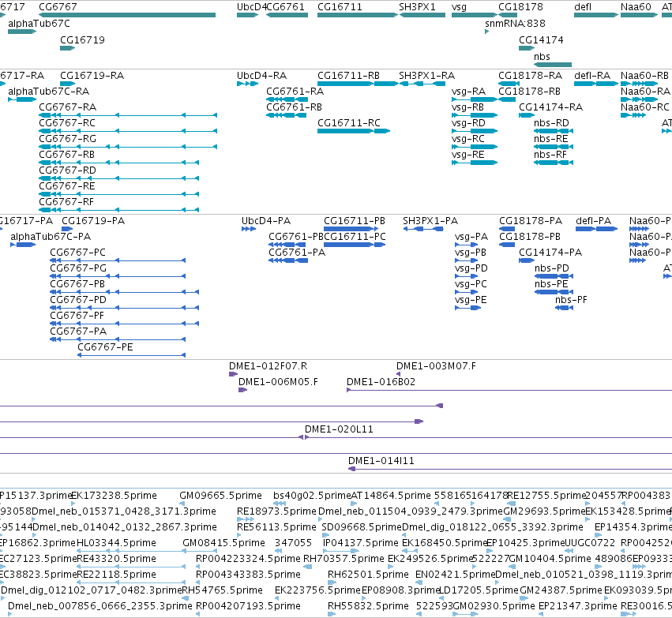The image size is (672, 618).
Task: Select the DME1-014I11 clone label
Action: point(381,461)
